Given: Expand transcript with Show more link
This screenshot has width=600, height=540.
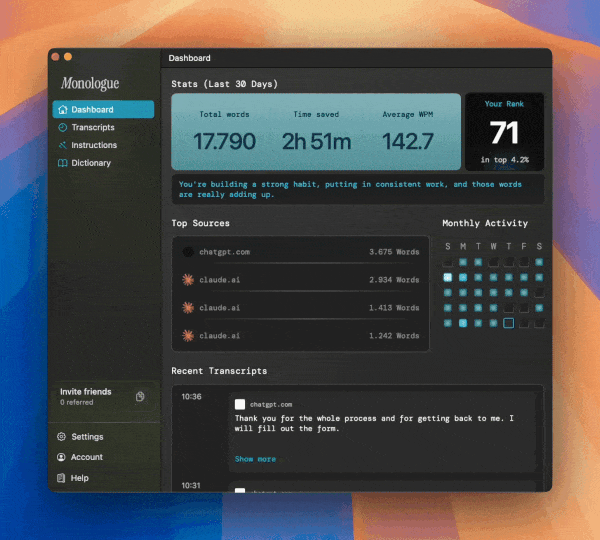Looking at the screenshot, I should pos(255,459).
